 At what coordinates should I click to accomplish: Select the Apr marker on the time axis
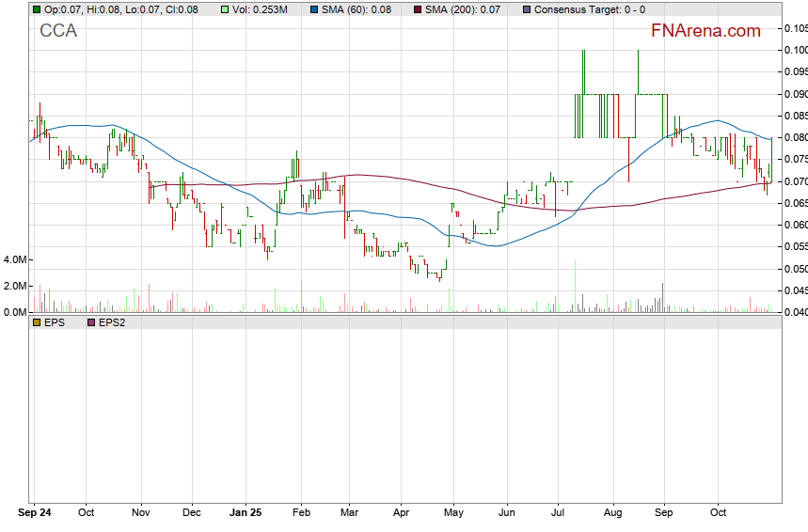(401, 514)
